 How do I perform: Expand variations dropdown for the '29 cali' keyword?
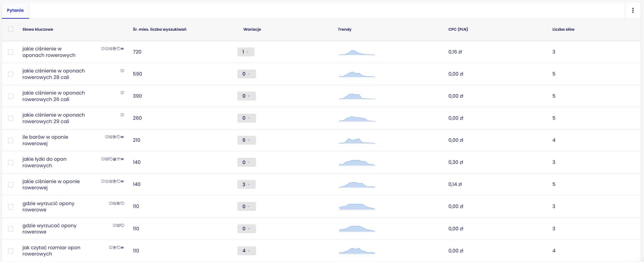(x=247, y=118)
